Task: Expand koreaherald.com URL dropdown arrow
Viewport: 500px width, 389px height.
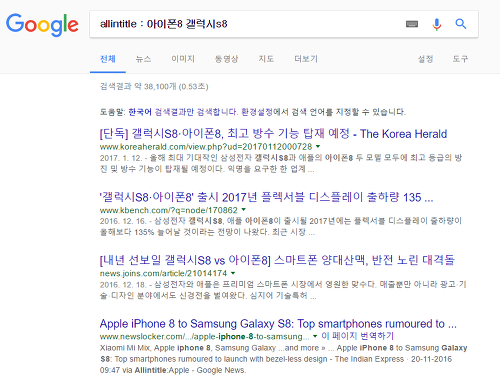Action: [318, 146]
